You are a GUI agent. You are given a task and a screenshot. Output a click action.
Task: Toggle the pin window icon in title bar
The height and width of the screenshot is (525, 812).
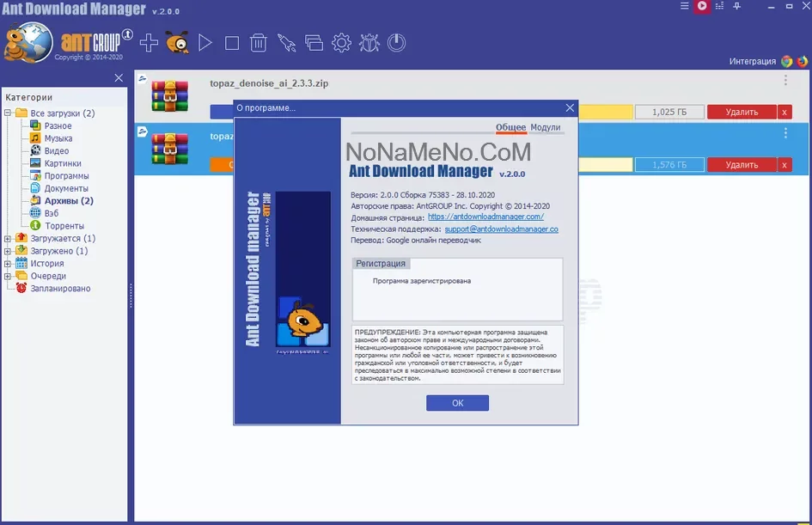point(737,6)
